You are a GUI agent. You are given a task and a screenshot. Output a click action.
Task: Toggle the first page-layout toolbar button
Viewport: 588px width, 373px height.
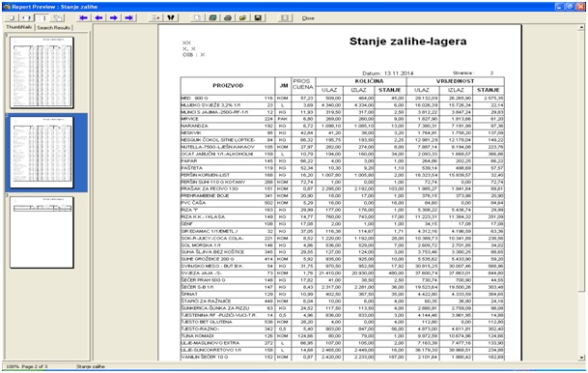[x=12, y=17]
